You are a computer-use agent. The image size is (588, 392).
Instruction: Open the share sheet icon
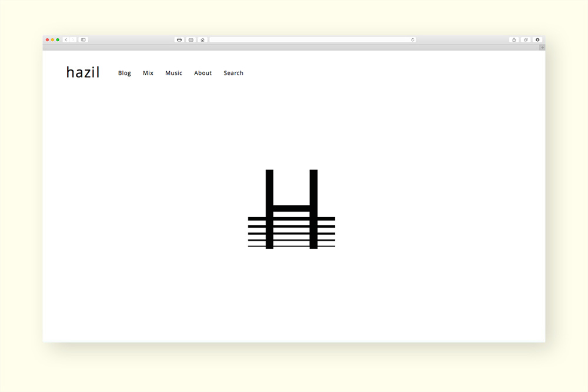click(514, 40)
